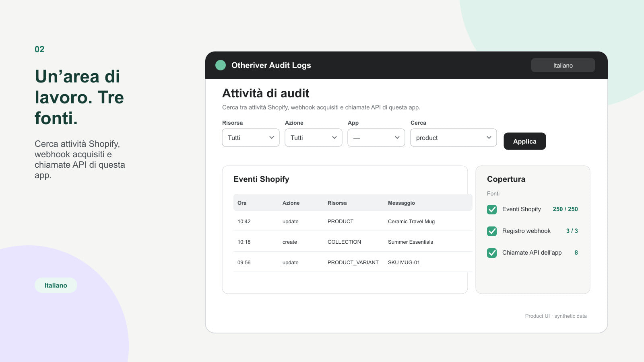Click the Product UI synthetic data footnote
The width and height of the screenshot is (644, 362).
(556, 316)
